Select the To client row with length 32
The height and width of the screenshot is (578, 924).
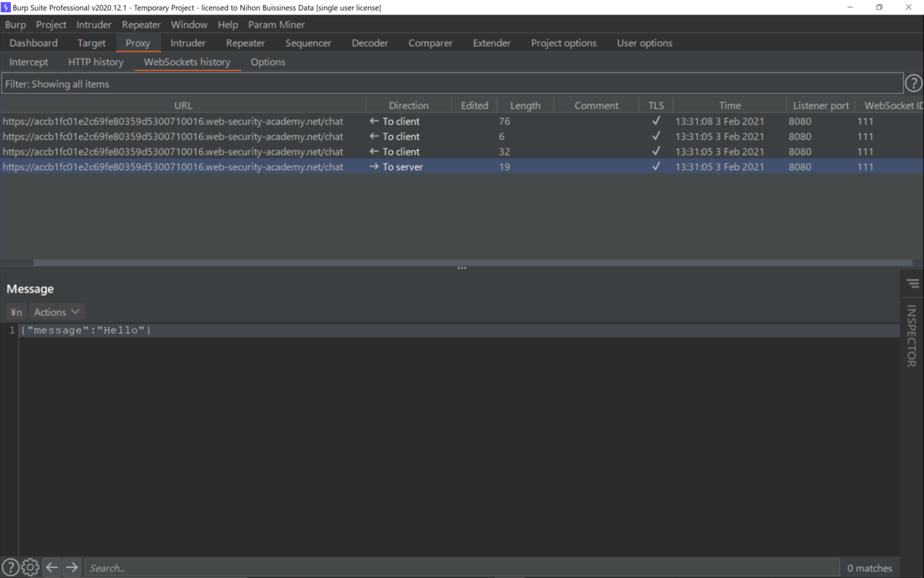coord(462,151)
